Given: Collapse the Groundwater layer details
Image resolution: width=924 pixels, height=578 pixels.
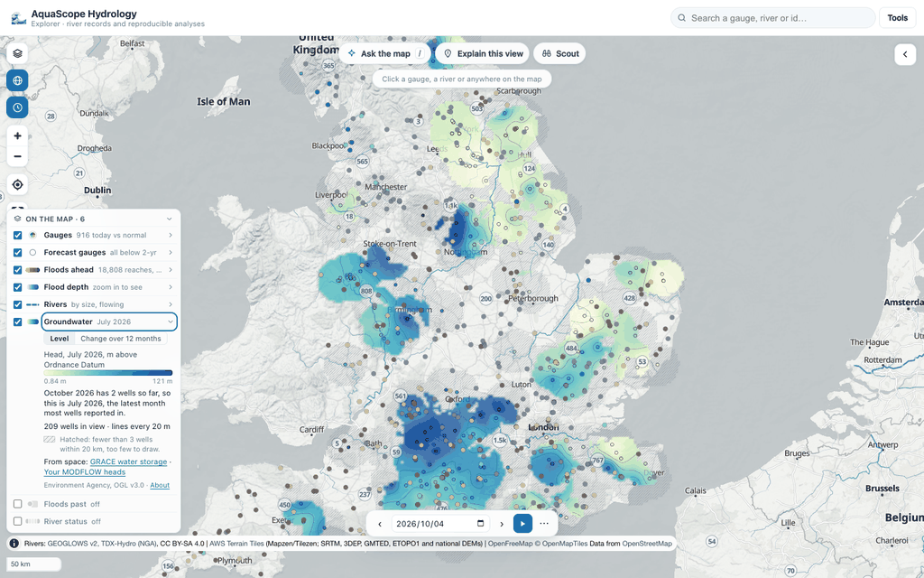Looking at the screenshot, I should coord(171,322).
